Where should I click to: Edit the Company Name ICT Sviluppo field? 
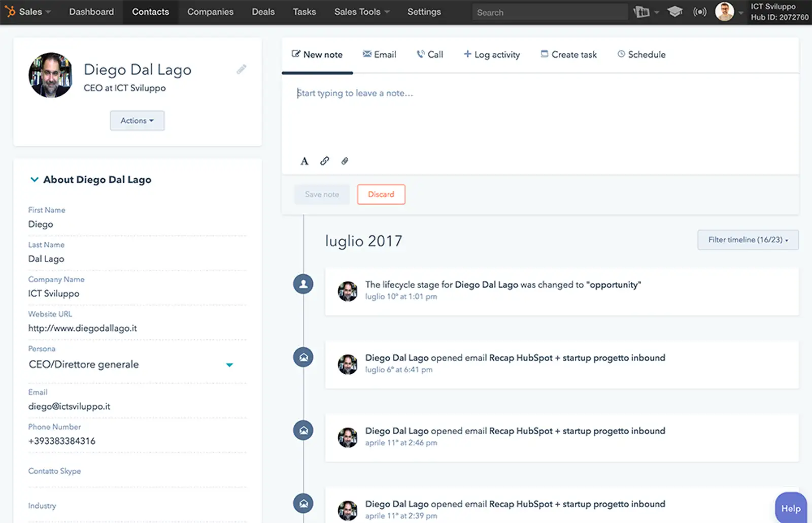(x=54, y=293)
